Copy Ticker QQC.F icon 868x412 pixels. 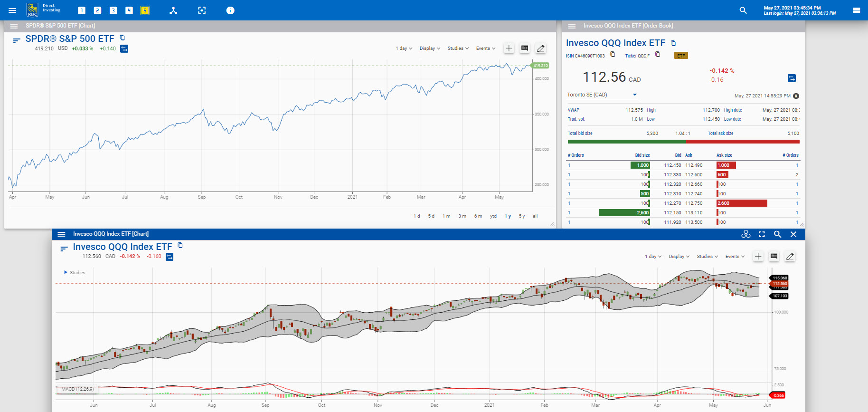pos(658,54)
